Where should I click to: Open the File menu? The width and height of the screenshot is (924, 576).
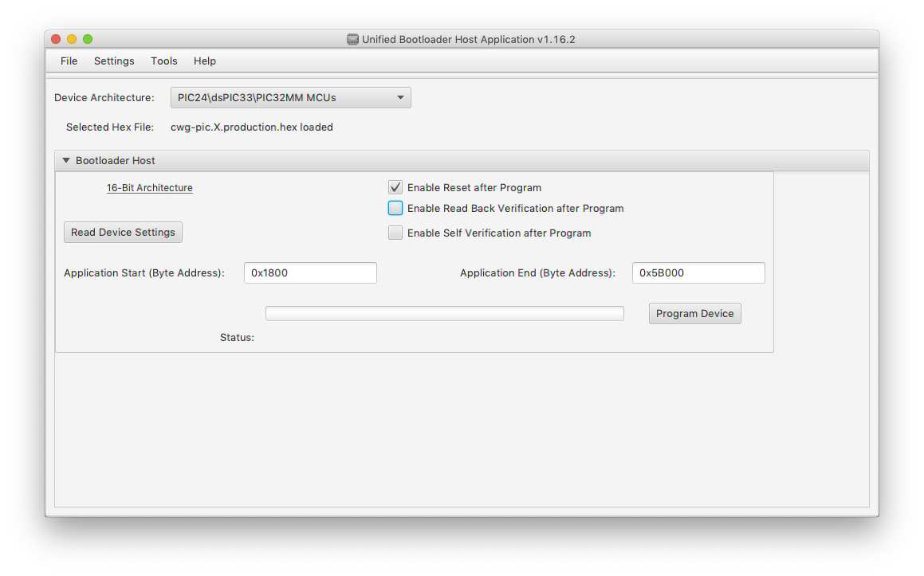pyautogui.click(x=69, y=61)
